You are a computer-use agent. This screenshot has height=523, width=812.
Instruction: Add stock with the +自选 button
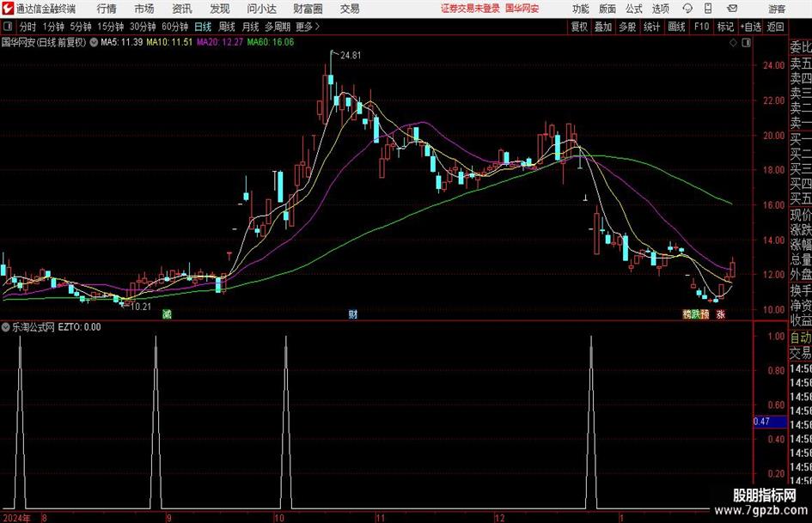coord(750,27)
